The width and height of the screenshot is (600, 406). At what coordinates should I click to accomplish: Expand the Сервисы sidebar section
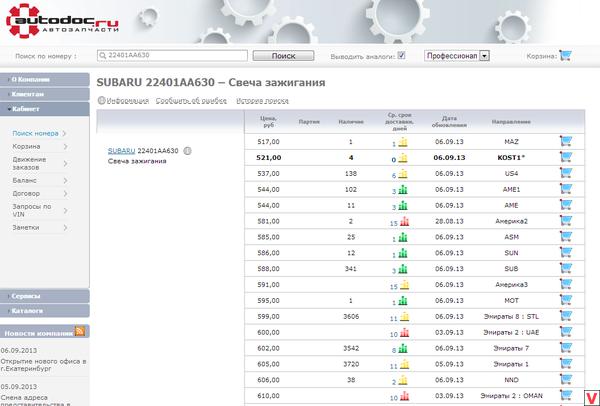point(45,296)
